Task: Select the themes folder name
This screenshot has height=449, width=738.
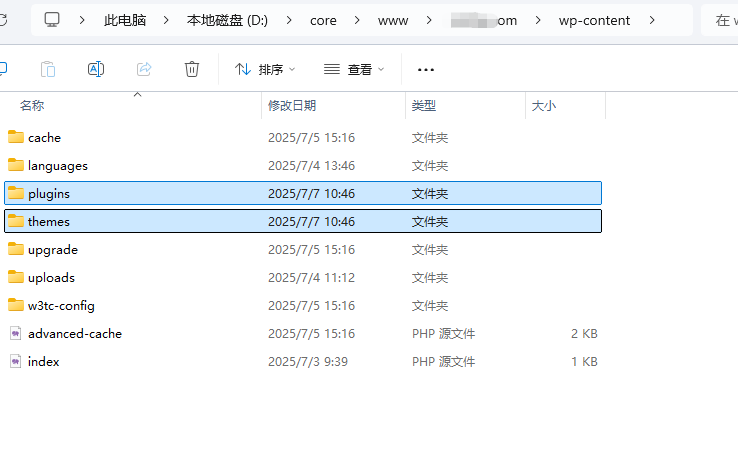Action: click(48, 222)
